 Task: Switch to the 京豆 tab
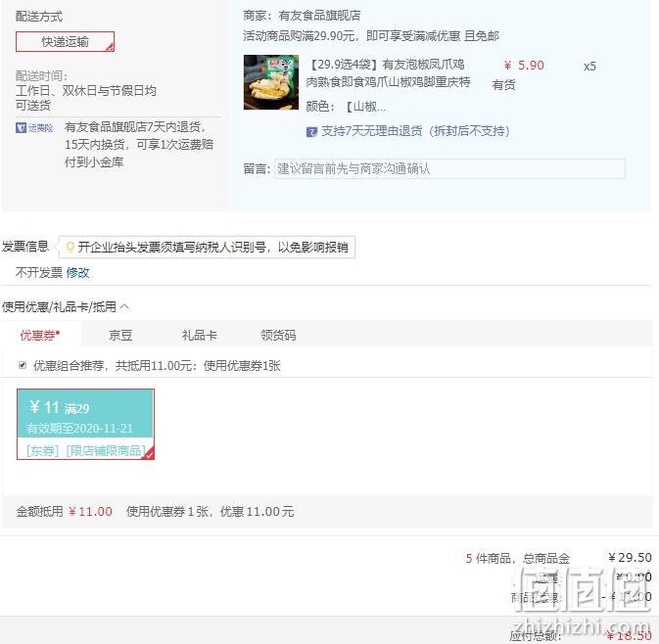[120, 335]
